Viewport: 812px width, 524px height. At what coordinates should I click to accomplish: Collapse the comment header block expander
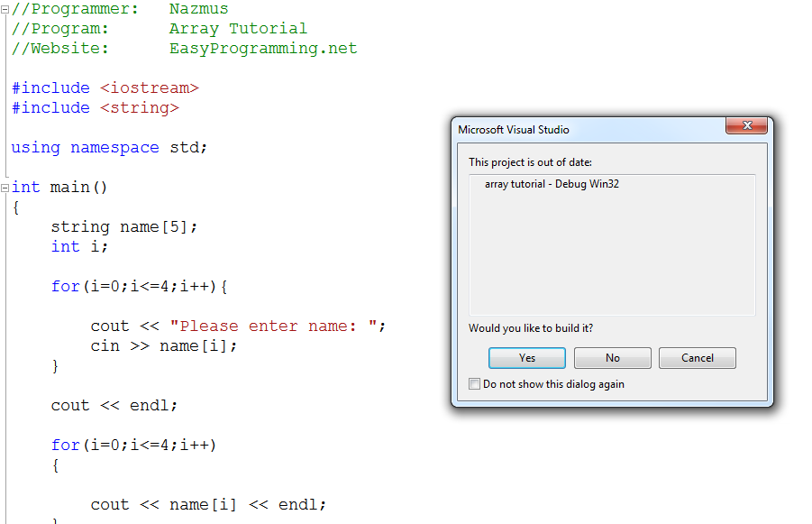click(4, 8)
